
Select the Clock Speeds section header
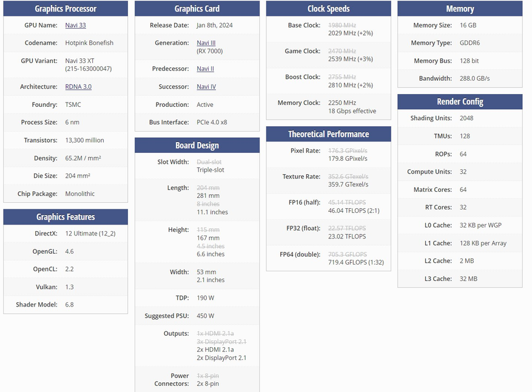click(x=328, y=8)
